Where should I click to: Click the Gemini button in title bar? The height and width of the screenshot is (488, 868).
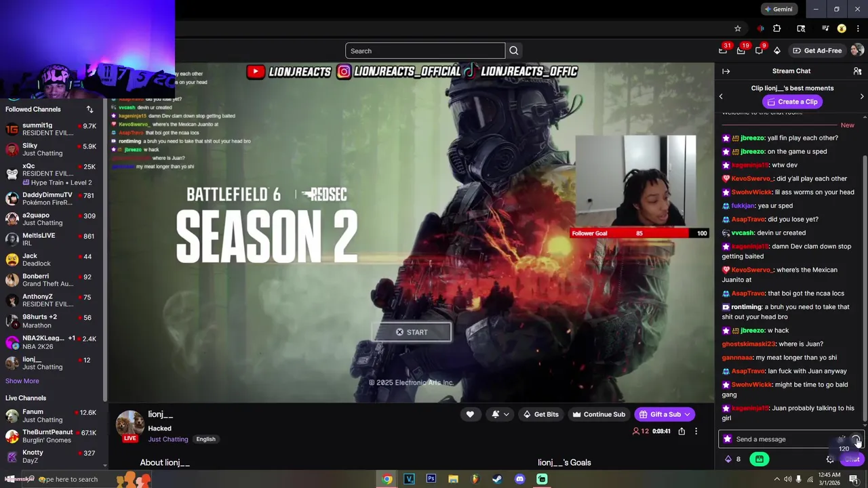click(x=778, y=9)
